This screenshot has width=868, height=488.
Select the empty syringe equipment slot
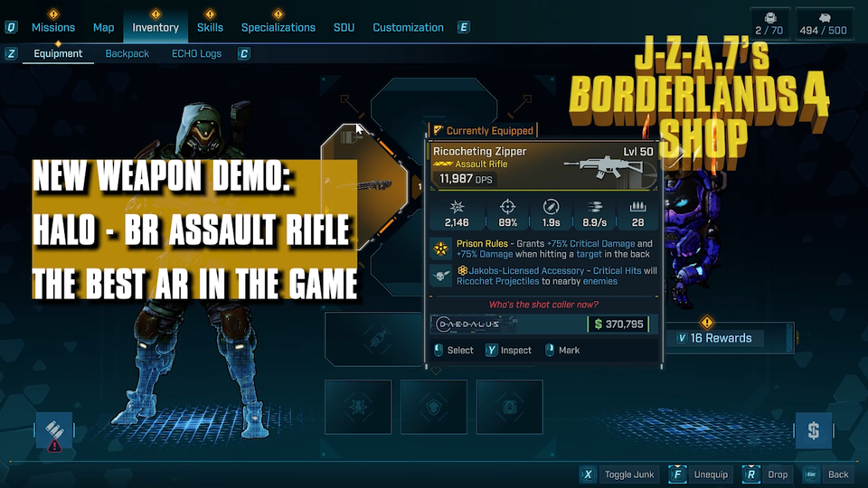pos(374,339)
